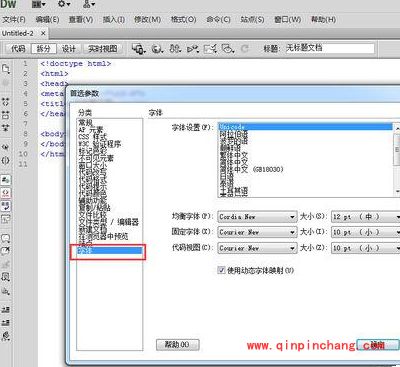Click the indent code icon

click(6, 309)
